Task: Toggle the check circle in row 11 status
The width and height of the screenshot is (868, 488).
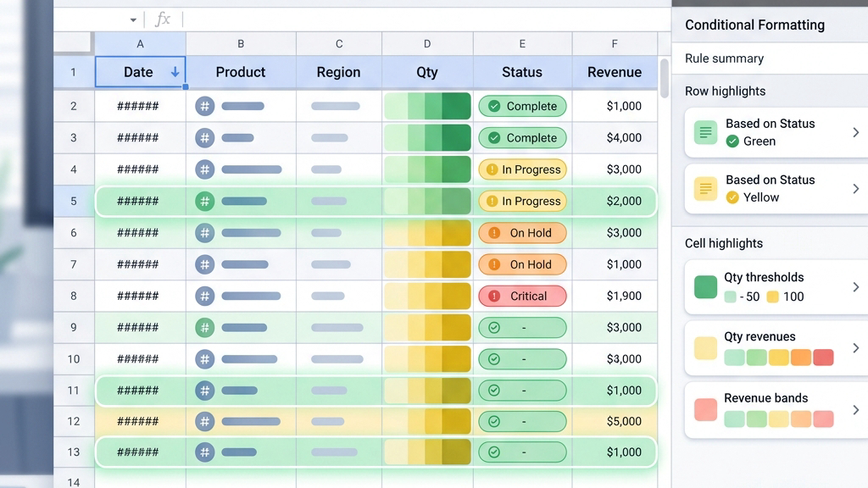Action: click(494, 391)
